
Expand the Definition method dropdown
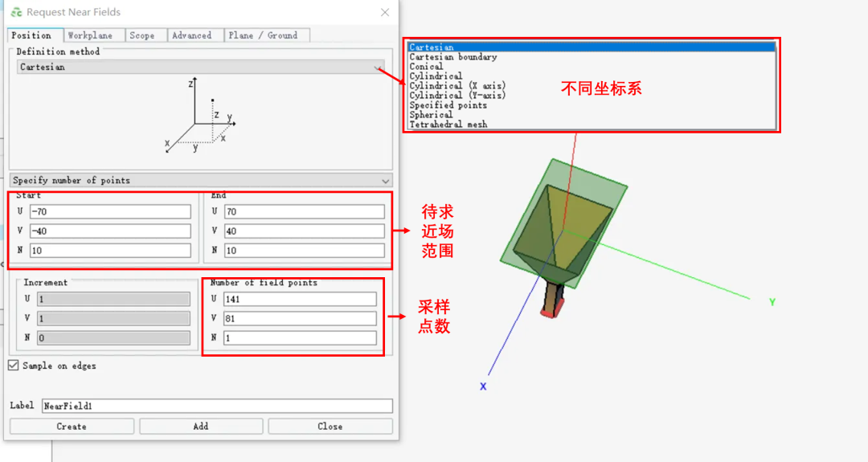(200, 67)
